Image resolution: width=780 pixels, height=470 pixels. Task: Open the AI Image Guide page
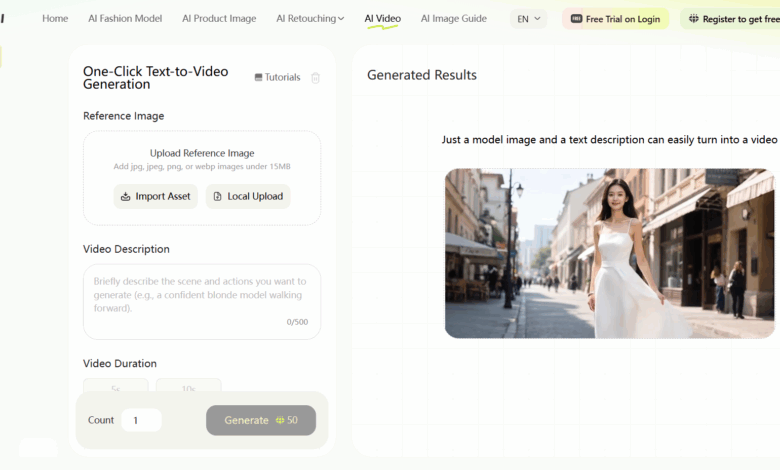pyautogui.click(x=454, y=19)
